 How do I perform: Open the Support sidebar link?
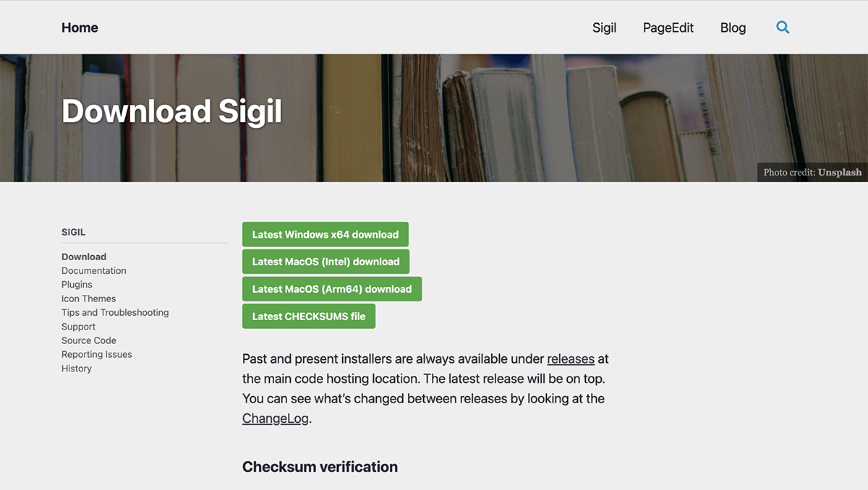coord(78,327)
